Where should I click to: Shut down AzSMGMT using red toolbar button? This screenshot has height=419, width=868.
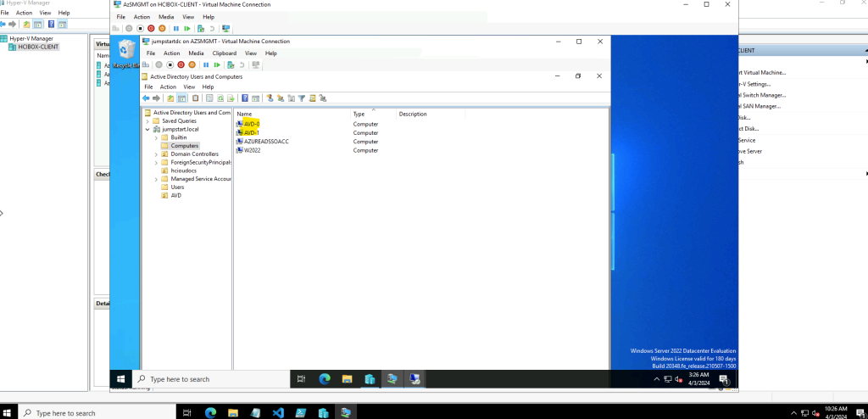(151, 28)
